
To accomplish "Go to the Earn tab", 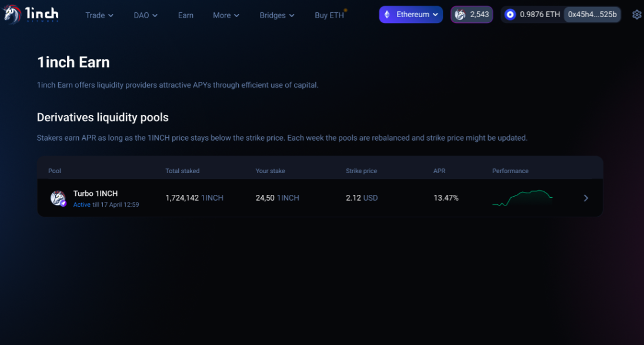I will (x=186, y=15).
